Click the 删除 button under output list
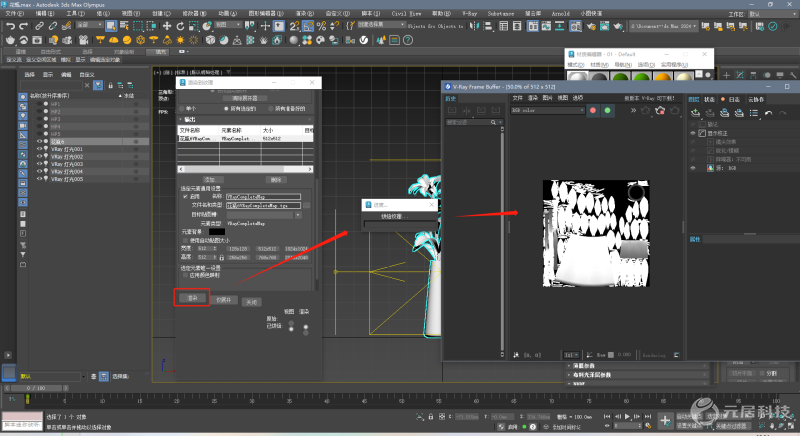This screenshot has height=436, width=800. pyautogui.click(x=276, y=179)
